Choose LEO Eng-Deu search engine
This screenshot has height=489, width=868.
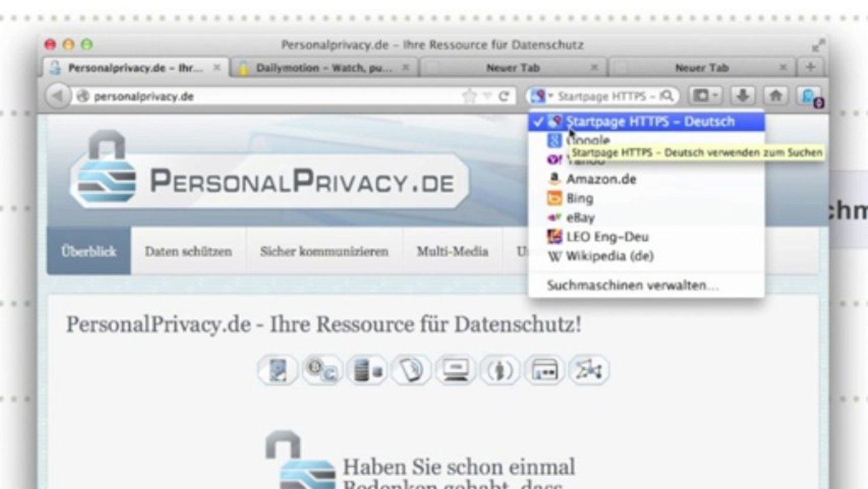pos(647,236)
